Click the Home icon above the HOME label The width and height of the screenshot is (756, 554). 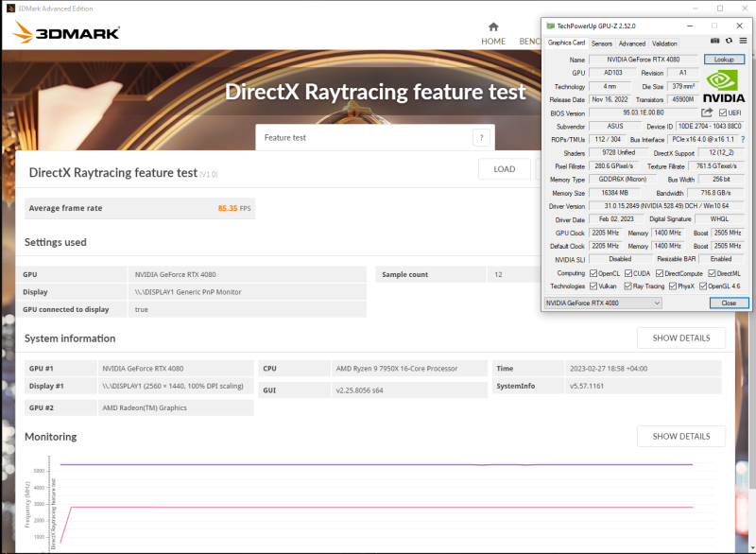[x=493, y=26]
